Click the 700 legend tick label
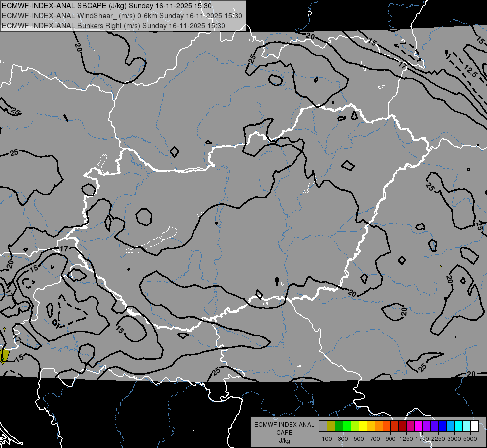 pos(375,439)
